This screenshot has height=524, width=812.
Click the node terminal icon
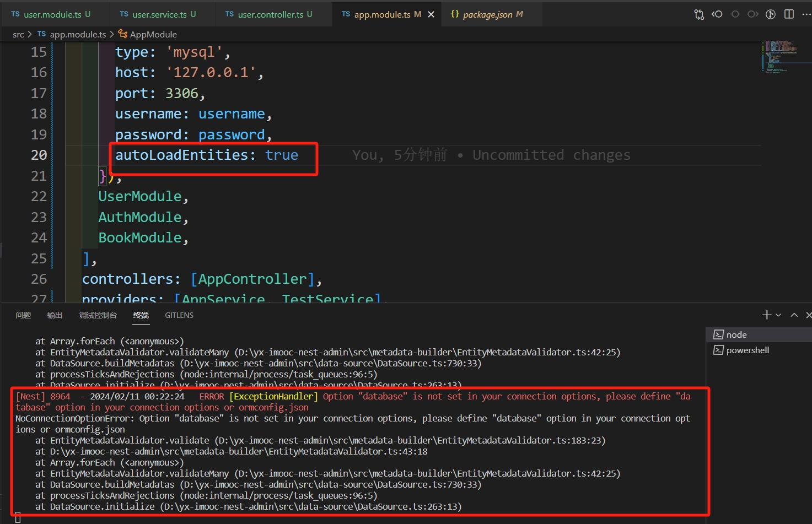pos(718,334)
